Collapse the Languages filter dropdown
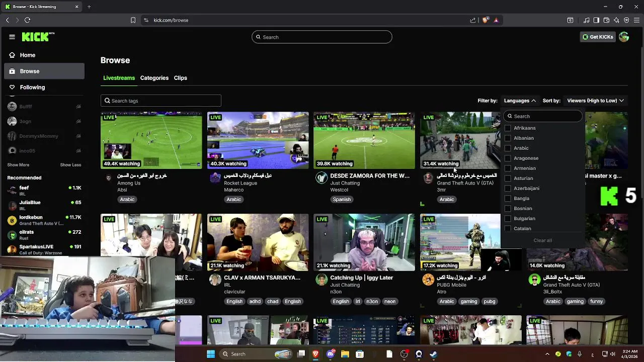The image size is (644, 362). [520, 101]
